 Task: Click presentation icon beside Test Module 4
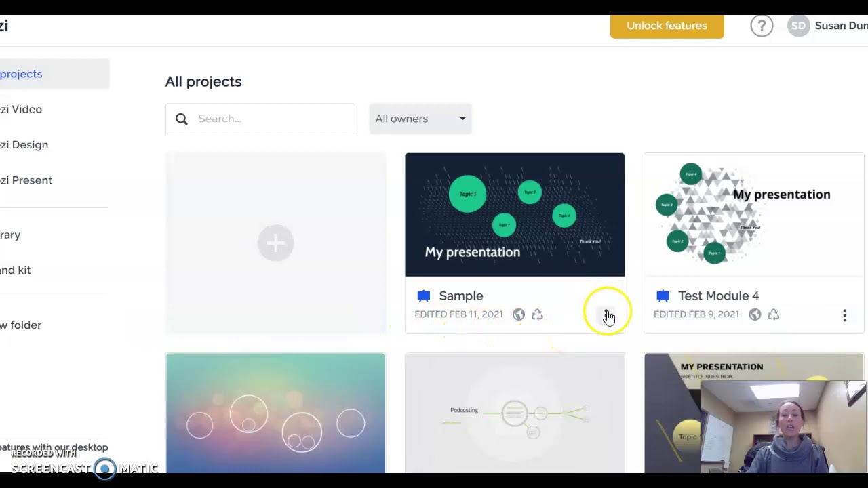tap(663, 296)
